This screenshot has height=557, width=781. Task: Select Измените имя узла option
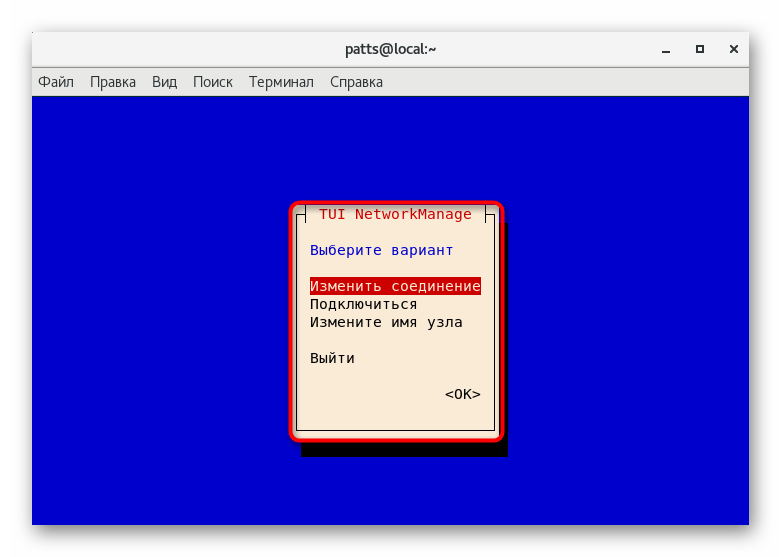(386, 322)
